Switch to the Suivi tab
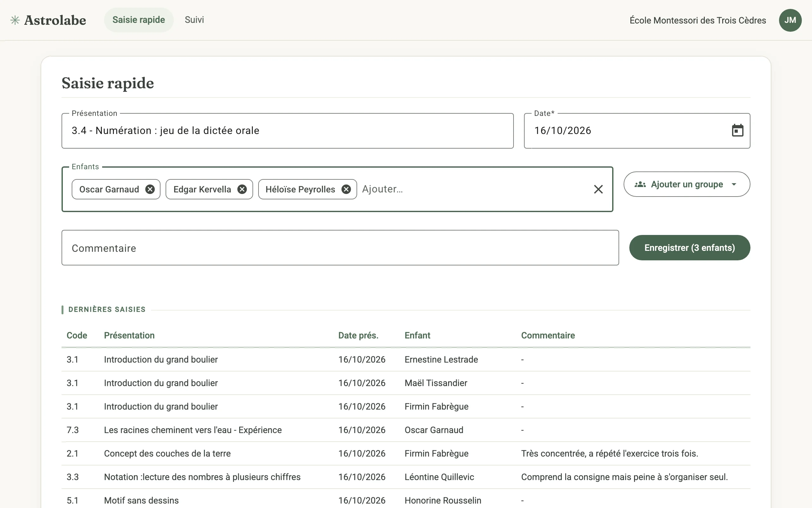The height and width of the screenshot is (508, 812). (194, 20)
